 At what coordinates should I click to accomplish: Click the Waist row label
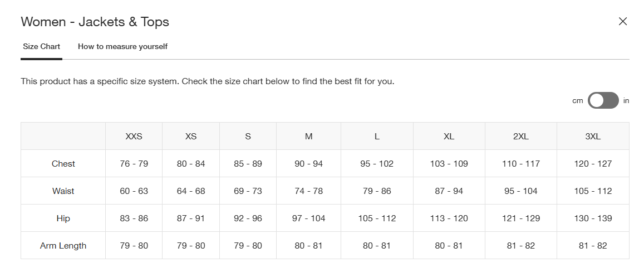pos(63,191)
